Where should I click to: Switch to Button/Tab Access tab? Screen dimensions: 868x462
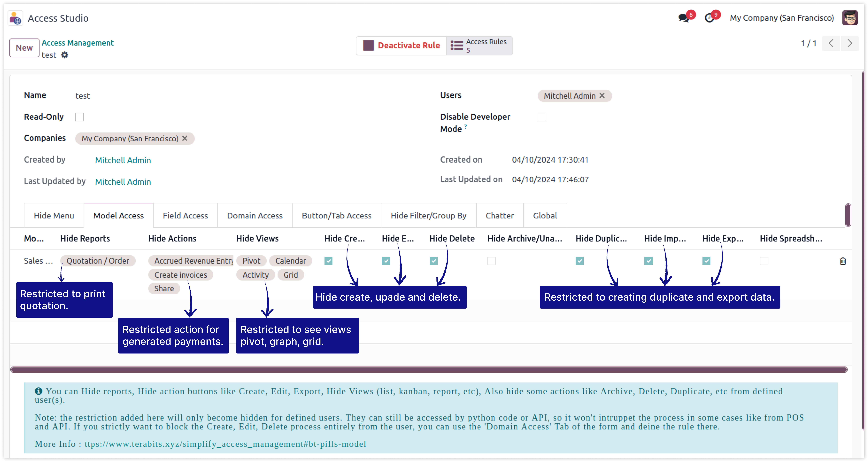(337, 215)
